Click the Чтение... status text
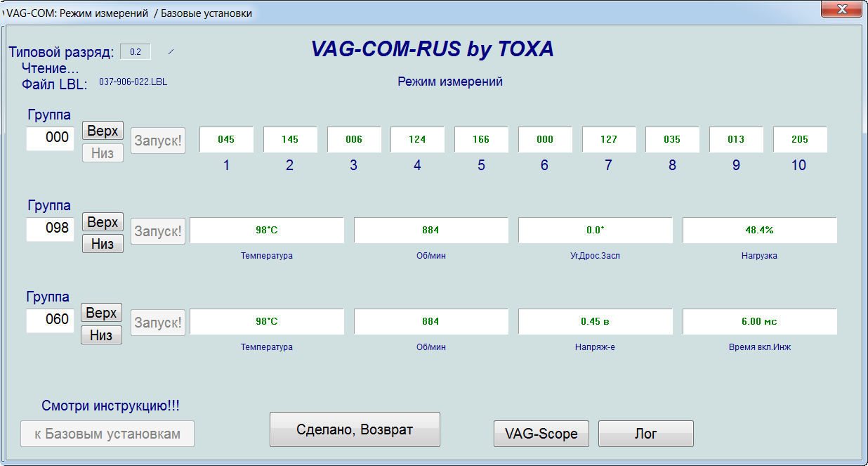This screenshot has height=466, width=868. (x=51, y=68)
